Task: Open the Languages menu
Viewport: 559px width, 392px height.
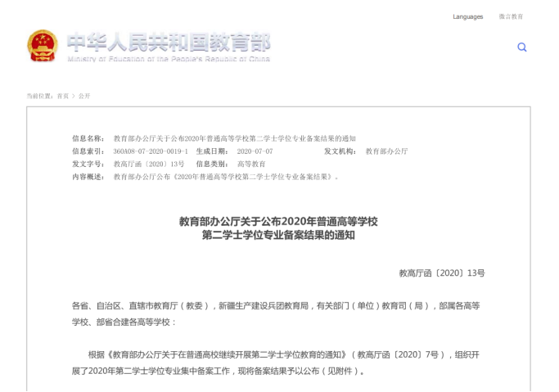Action: 467,16
